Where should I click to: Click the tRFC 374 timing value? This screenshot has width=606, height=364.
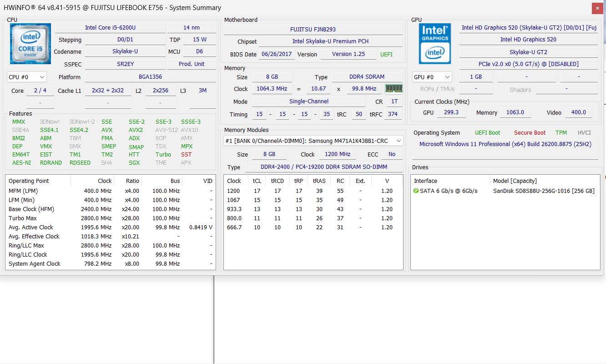[x=393, y=114]
